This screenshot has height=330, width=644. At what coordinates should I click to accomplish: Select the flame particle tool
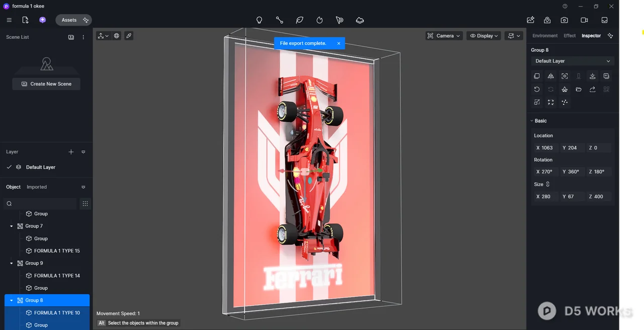click(x=319, y=20)
